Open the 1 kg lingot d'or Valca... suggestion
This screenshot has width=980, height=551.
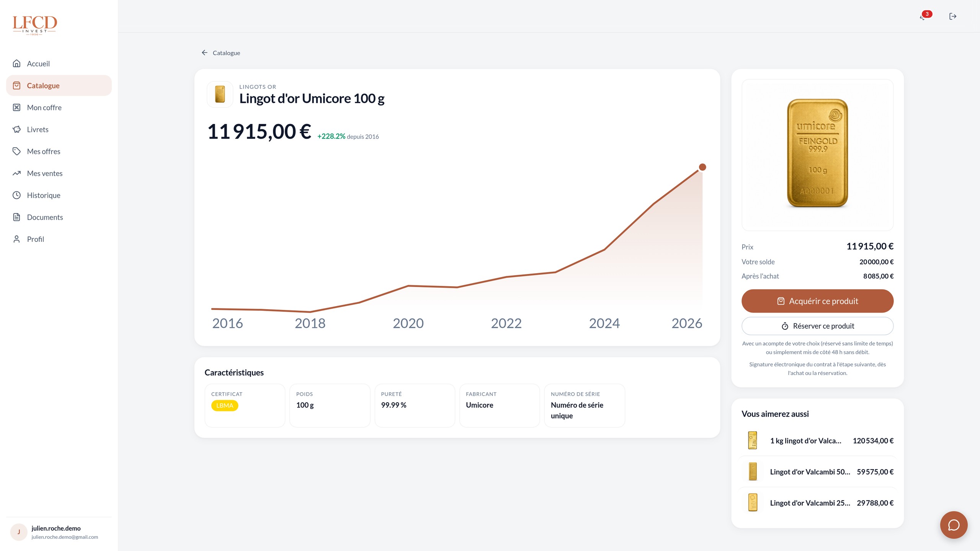coord(817,440)
